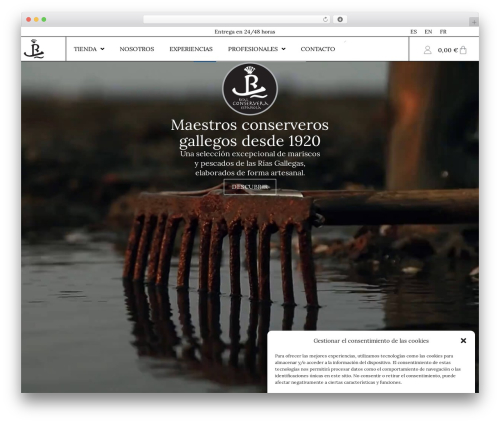
Task: Open the PROFESIONALES menu item
Action: click(x=253, y=49)
